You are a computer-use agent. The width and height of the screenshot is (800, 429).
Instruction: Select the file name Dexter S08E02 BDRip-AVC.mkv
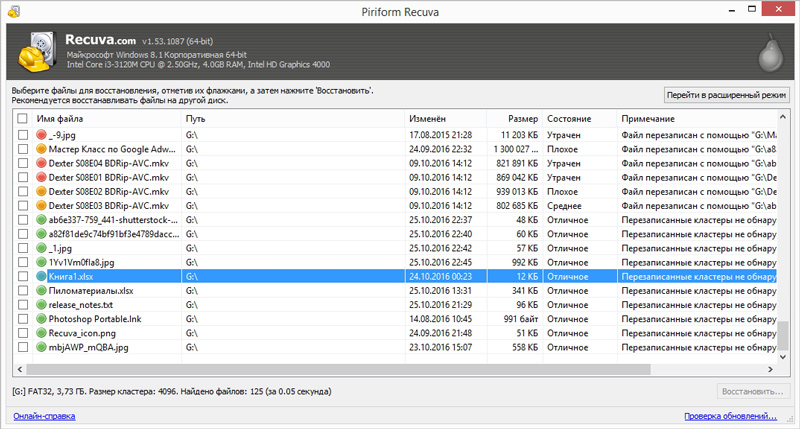[109, 192]
